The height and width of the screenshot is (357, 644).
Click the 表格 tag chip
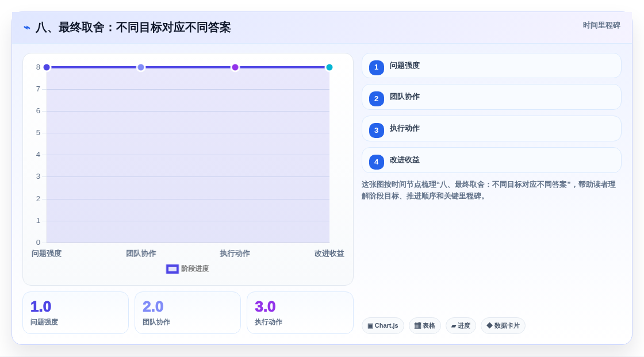coord(425,326)
